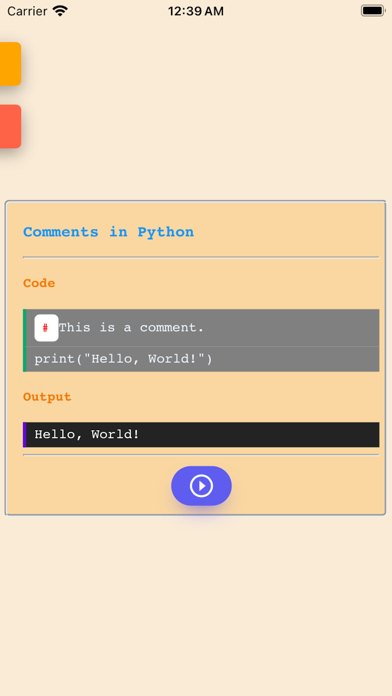Image resolution: width=392 pixels, height=696 pixels.
Task: Tap the orange "Code" heading
Action: 39,283
